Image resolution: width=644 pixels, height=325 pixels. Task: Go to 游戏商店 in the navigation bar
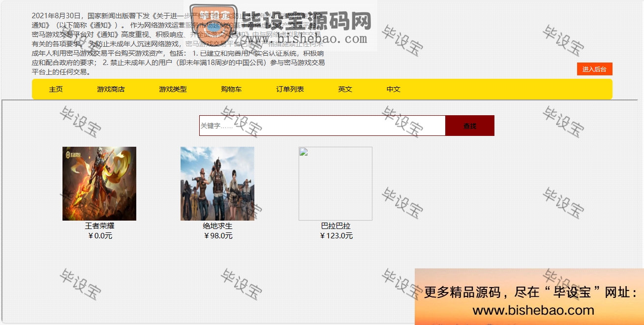(111, 89)
